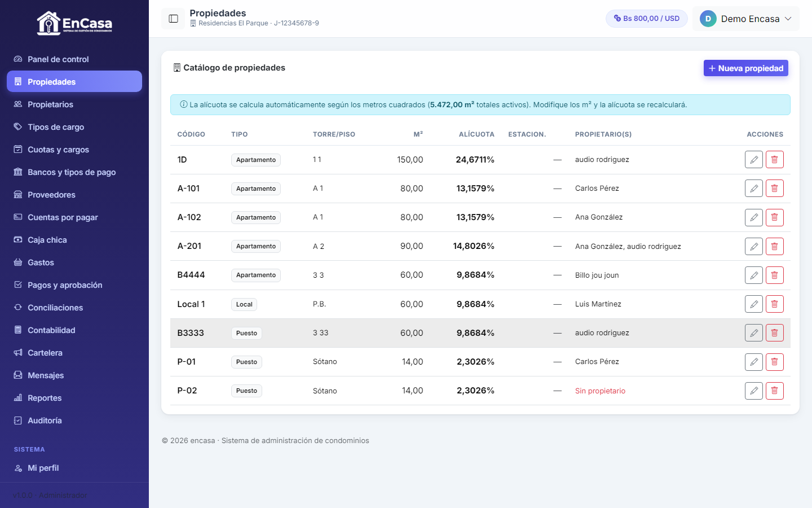Click the trash icon for P-02
The image size is (812, 508).
click(x=775, y=391)
